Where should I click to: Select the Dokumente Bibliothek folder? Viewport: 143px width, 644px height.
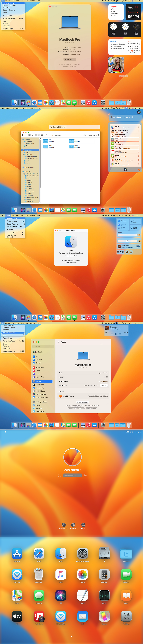81,141
